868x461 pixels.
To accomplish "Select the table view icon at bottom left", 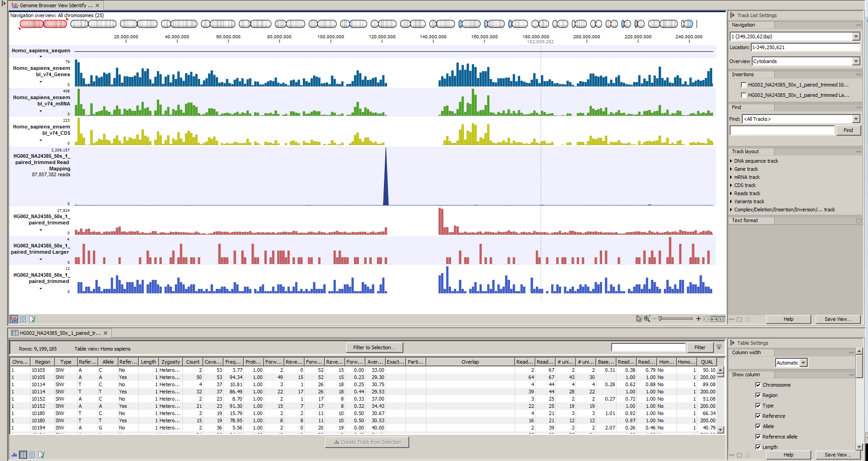I will 23,455.
